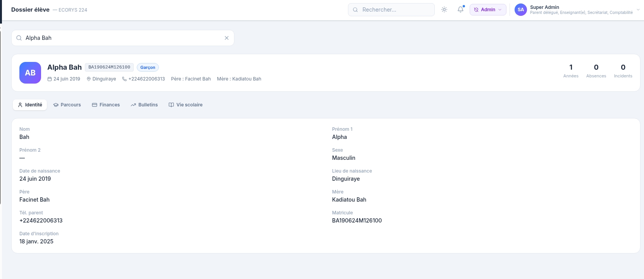Click in the top Rechercher field
This screenshot has height=279, width=644.
click(391, 10)
